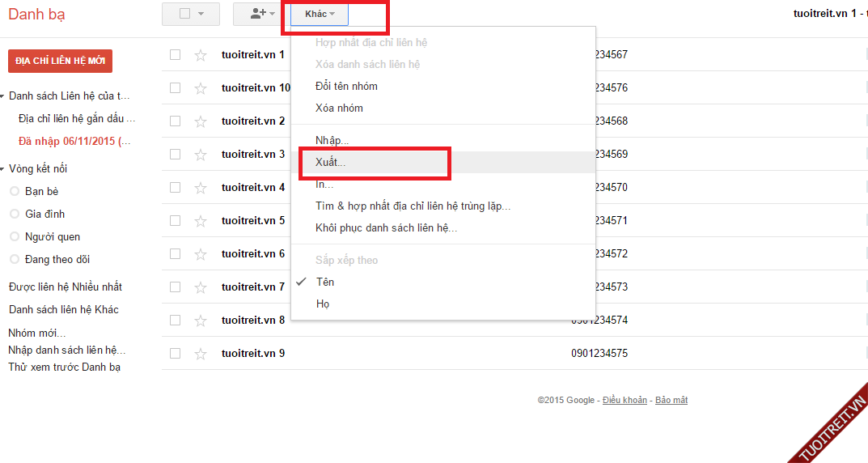Star the tuoitreit.vn 4 contact
The image size is (868, 463).
point(201,188)
